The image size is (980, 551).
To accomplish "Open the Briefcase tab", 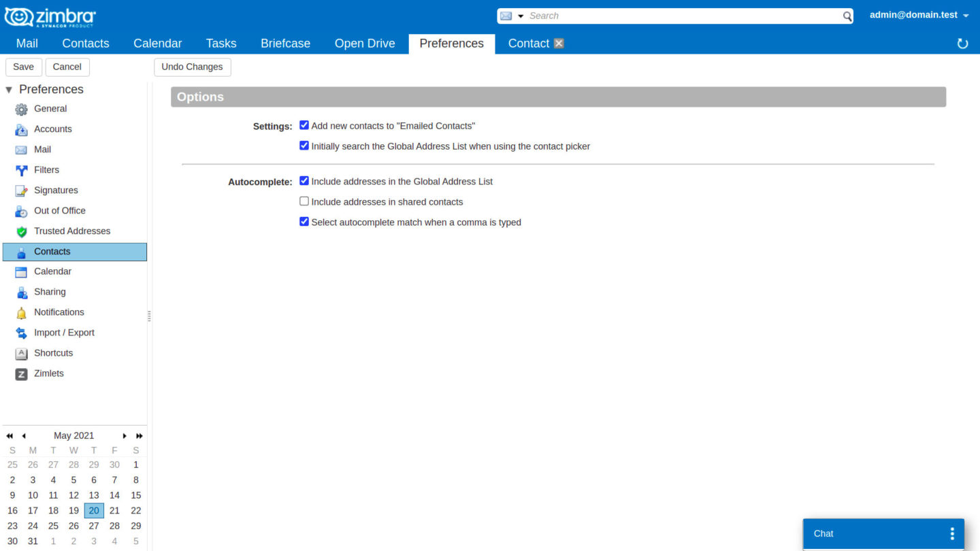I will click(285, 43).
